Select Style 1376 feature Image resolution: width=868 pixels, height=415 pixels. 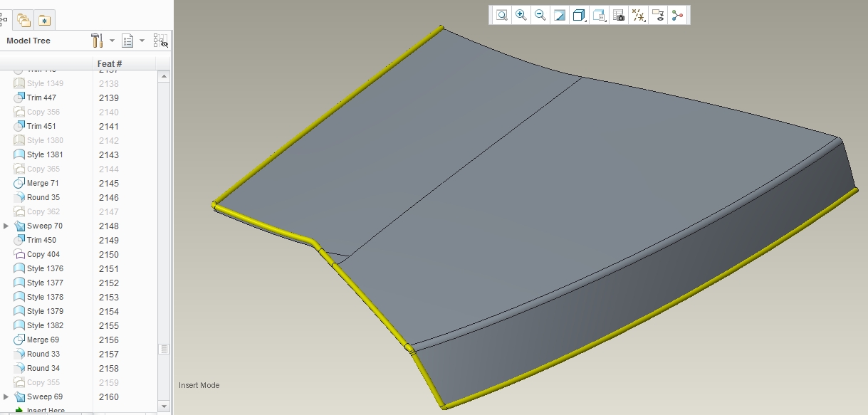(x=45, y=268)
